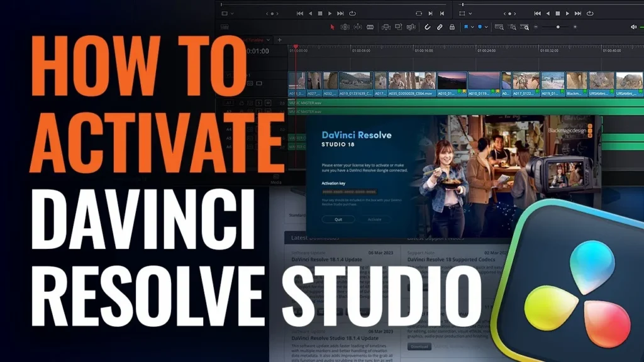Click the Insert Clip icon
644x362 pixels.
point(387,27)
